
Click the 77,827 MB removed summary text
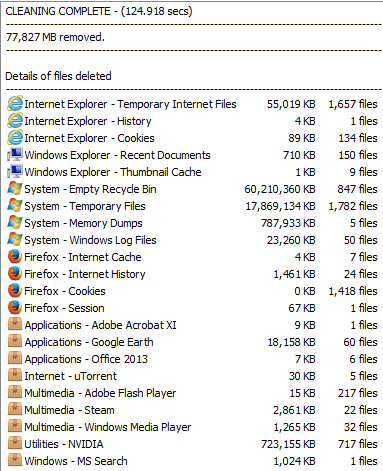(x=55, y=37)
